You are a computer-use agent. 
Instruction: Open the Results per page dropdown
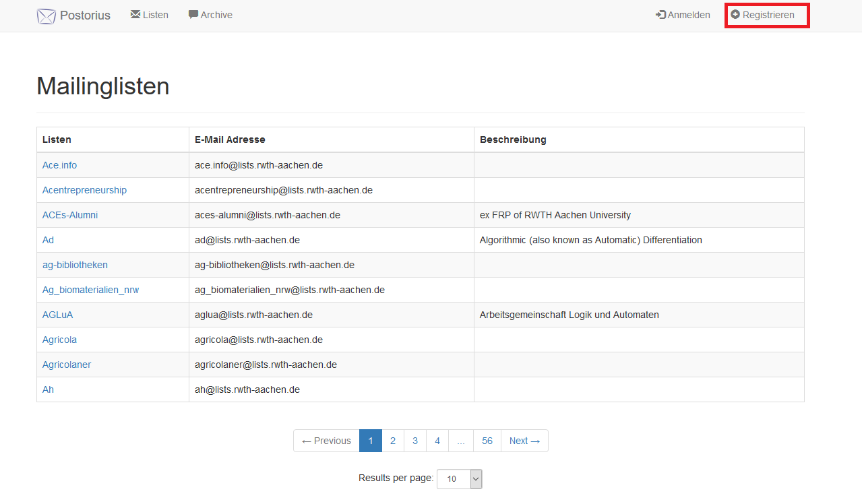[460, 479]
